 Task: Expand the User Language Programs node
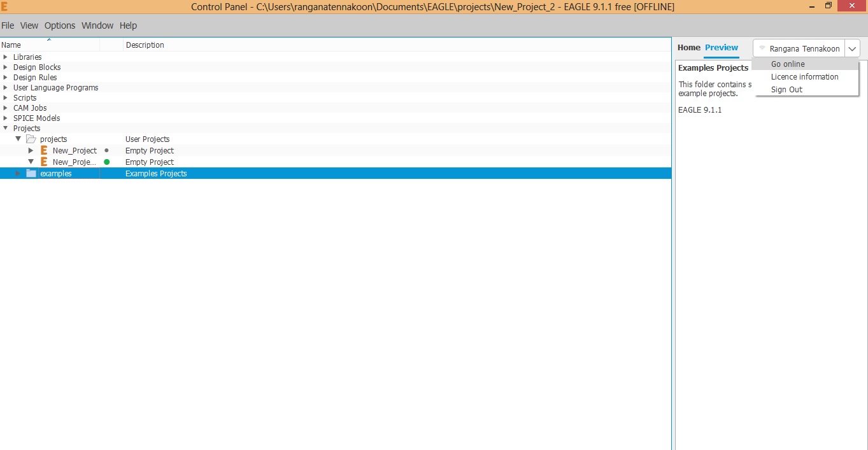pos(6,88)
